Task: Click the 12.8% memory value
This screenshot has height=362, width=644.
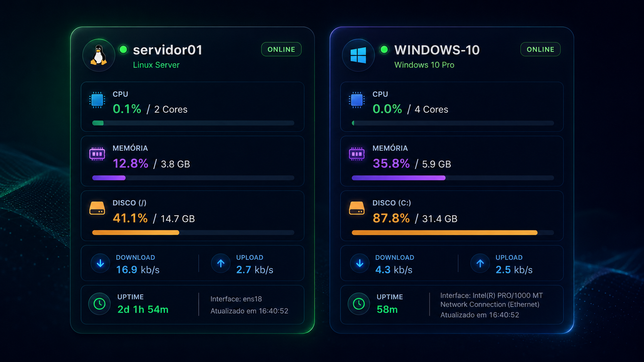Action: point(130,163)
